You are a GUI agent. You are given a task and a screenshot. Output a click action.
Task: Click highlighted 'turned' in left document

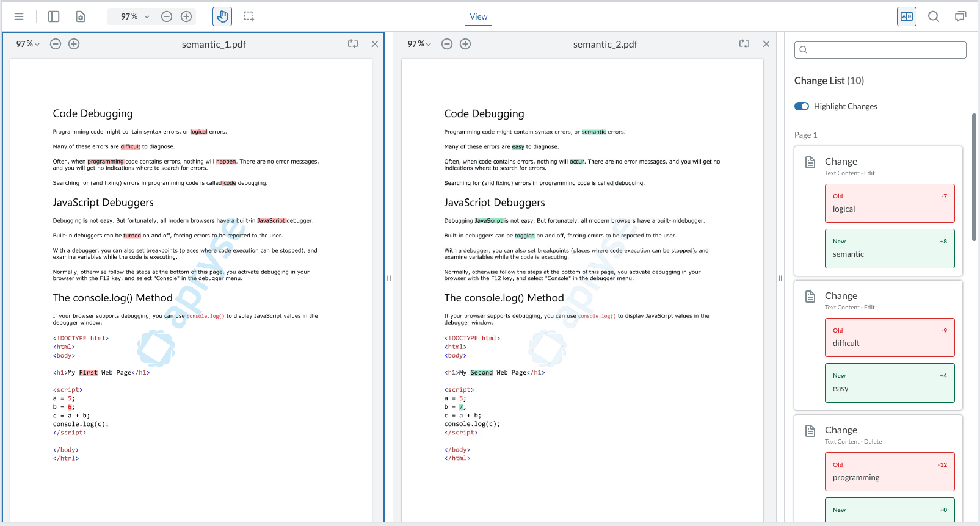132,236
